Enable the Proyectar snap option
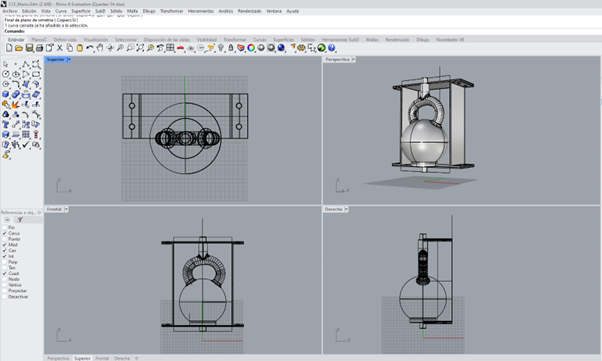The width and height of the screenshot is (602, 361). tap(5, 291)
